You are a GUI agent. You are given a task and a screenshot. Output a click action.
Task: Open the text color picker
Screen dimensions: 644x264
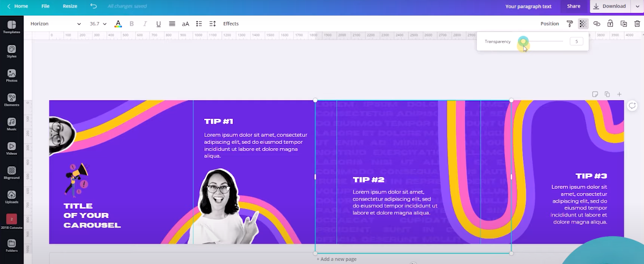pos(118,24)
